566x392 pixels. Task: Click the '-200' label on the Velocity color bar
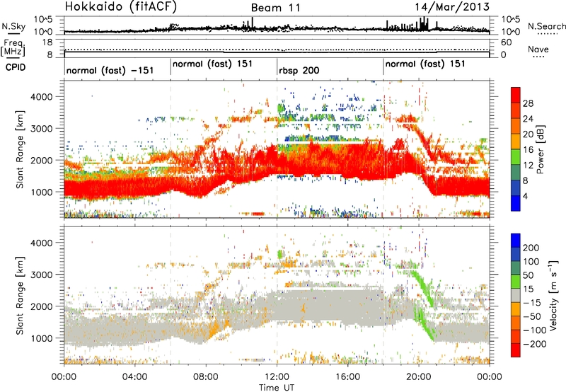tap(535, 344)
